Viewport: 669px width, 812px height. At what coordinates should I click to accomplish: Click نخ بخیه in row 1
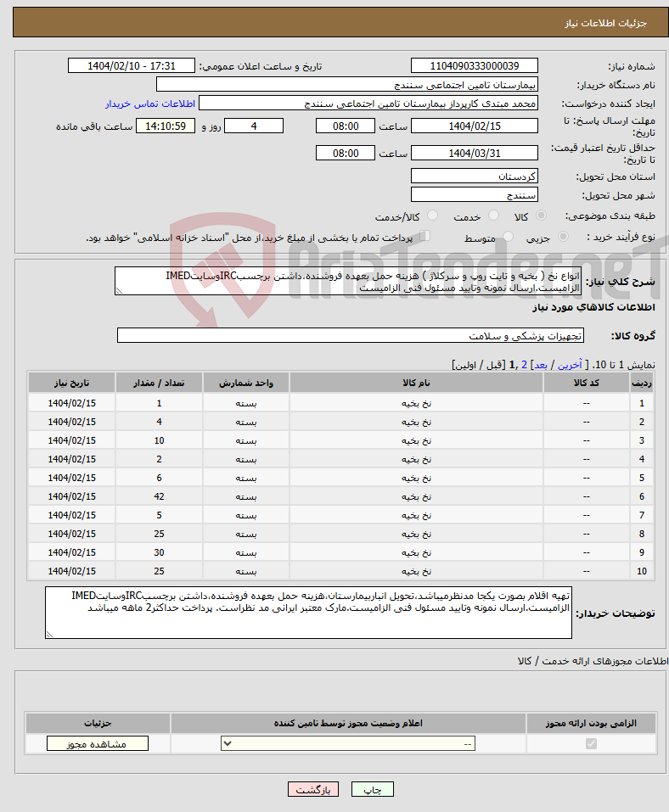(x=416, y=403)
